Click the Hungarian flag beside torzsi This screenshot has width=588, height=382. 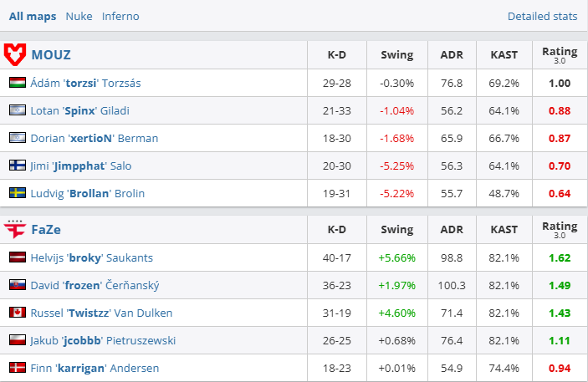point(17,83)
